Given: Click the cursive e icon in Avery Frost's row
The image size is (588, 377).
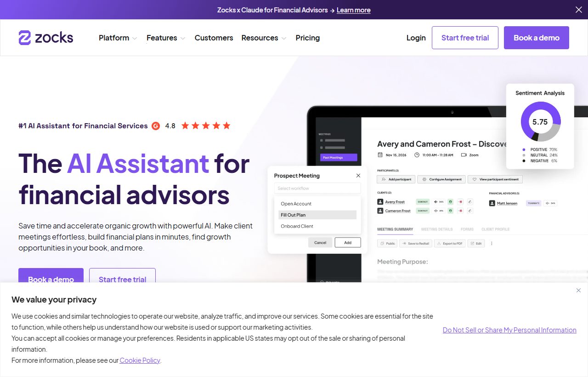Looking at the screenshot, I should [x=470, y=202].
